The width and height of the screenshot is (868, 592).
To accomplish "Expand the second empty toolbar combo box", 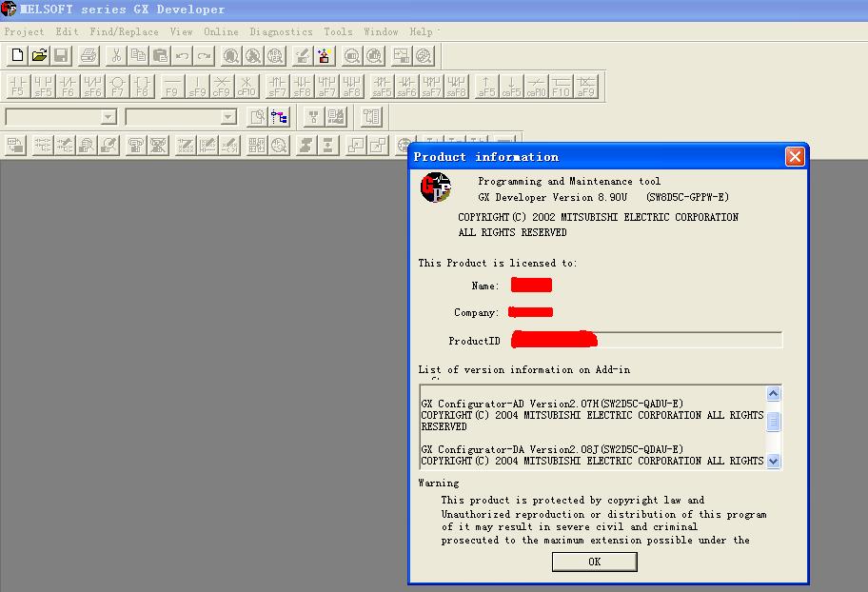I will tap(227, 117).
